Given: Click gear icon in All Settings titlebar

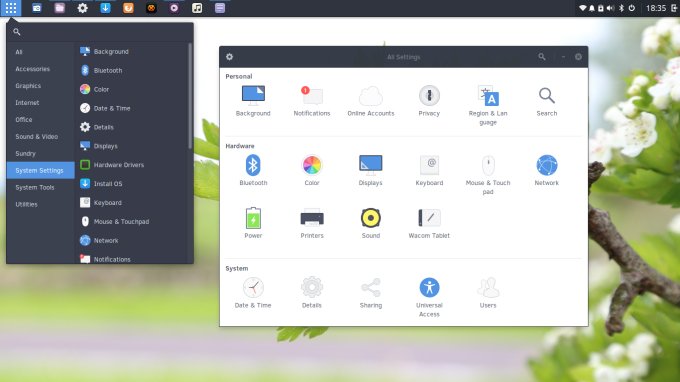Looking at the screenshot, I should pos(229,57).
